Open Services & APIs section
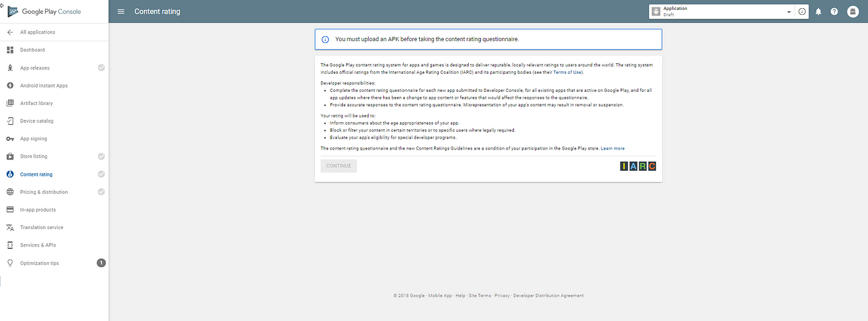 tap(38, 245)
